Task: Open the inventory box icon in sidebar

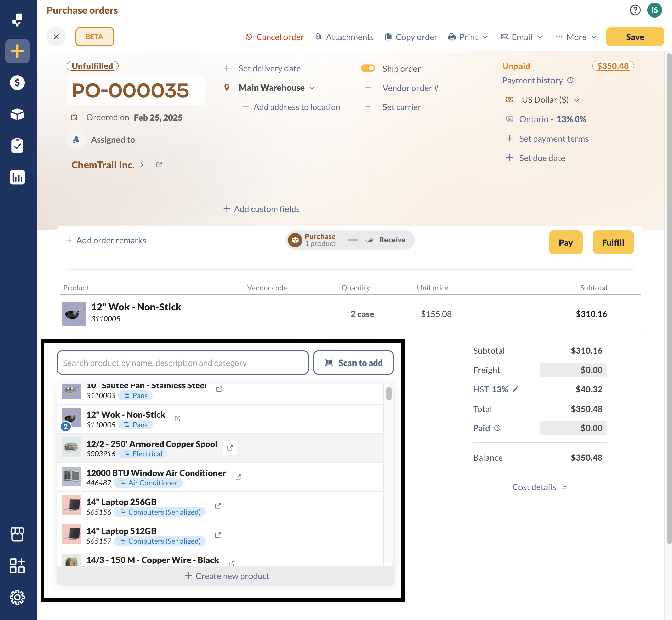Action: (x=17, y=114)
